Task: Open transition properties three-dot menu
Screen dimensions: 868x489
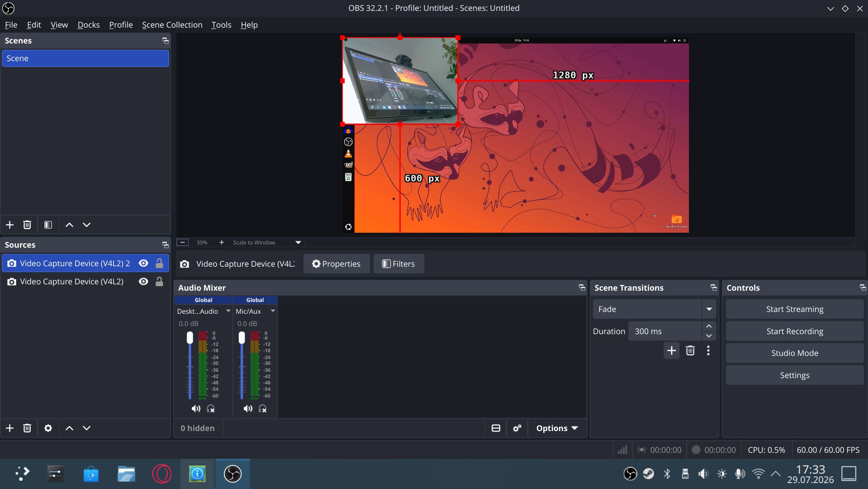Action: 708,350
